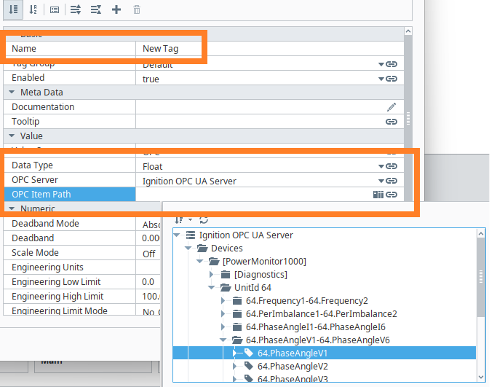Viewport: 490px width, 388px height.
Task: Select the Scale Mode property label
Action: point(35,253)
